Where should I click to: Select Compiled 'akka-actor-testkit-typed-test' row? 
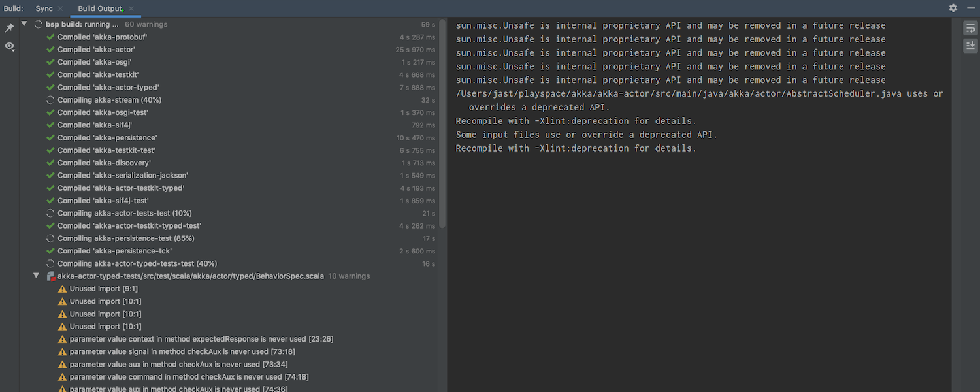coord(229,225)
